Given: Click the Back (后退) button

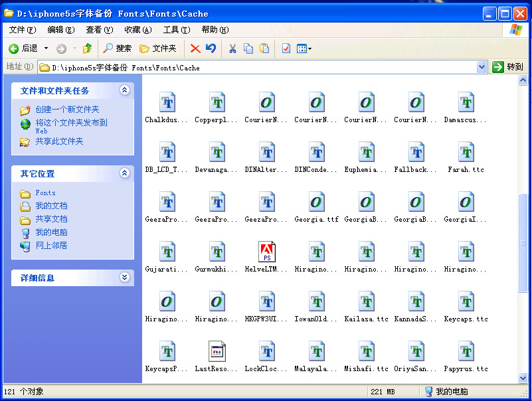Looking at the screenshot, I should coord(23,48).
